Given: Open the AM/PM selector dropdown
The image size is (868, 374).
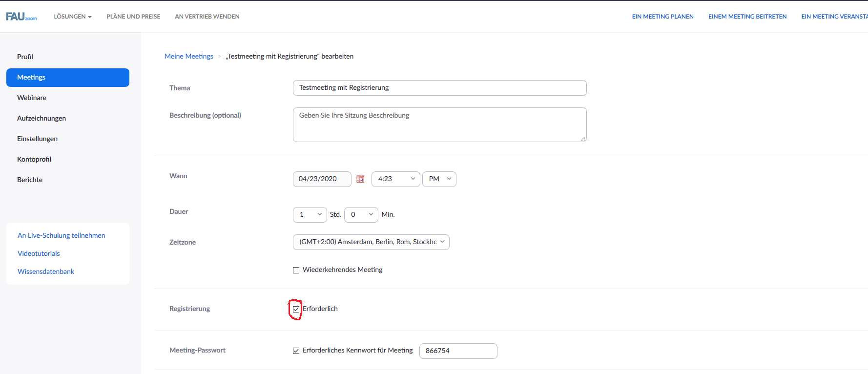Looking at the screenshot, I should [439, 179].
